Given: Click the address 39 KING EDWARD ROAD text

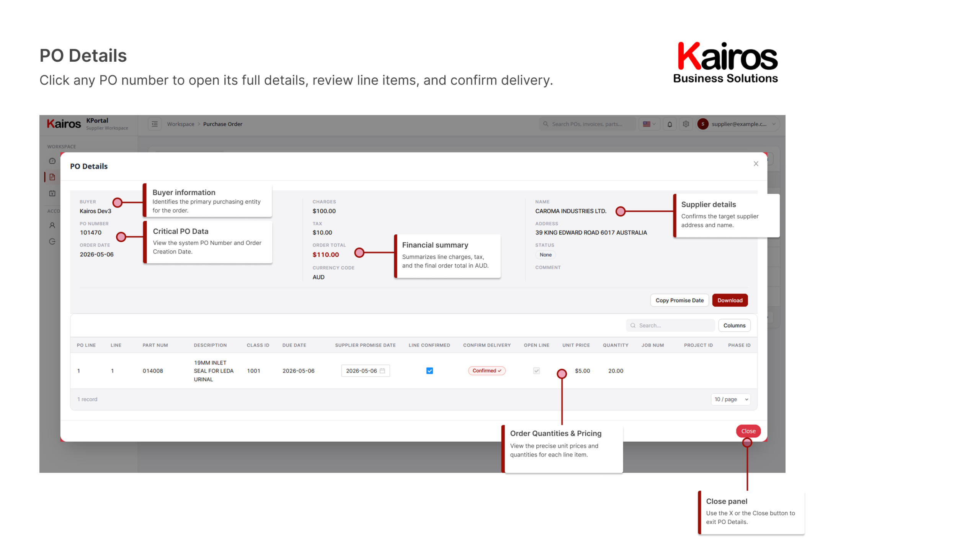Looking at the screenshot, I should click(591, 232).
